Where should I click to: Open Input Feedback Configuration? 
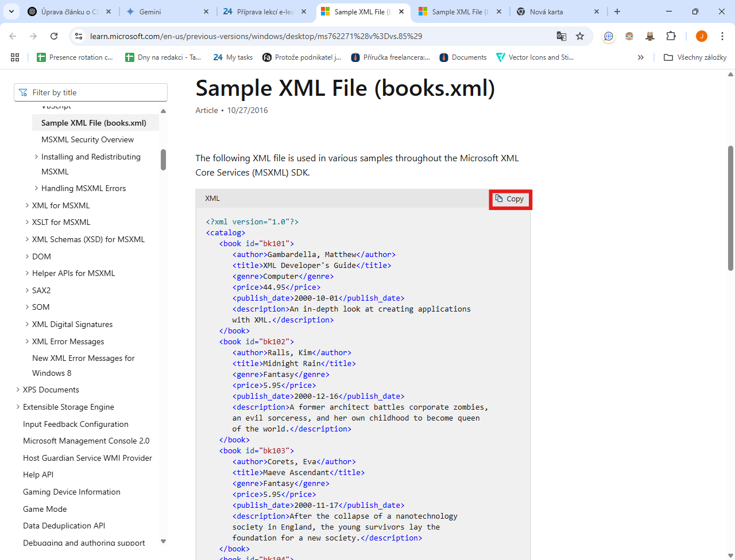[x=75, y=424]
